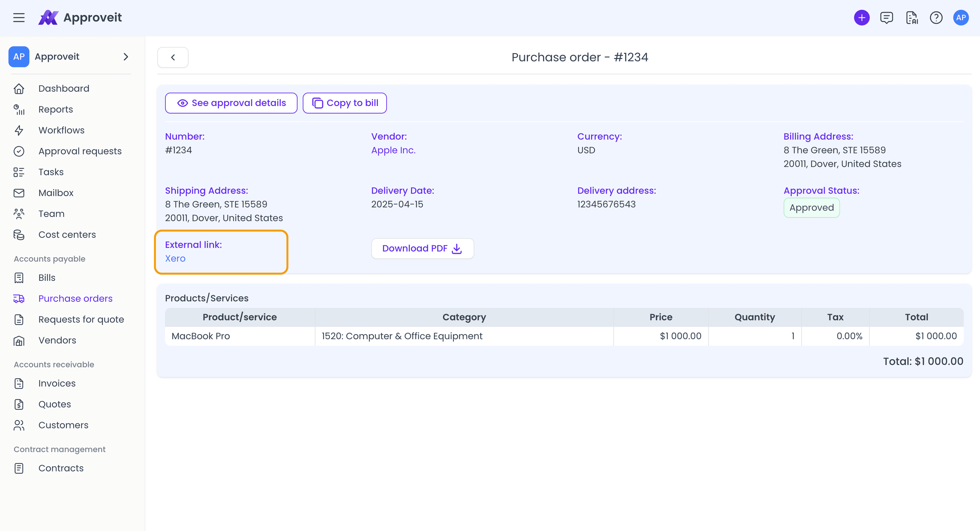
Task: Navigate to Requests for quote
Action: click(81, 319)
